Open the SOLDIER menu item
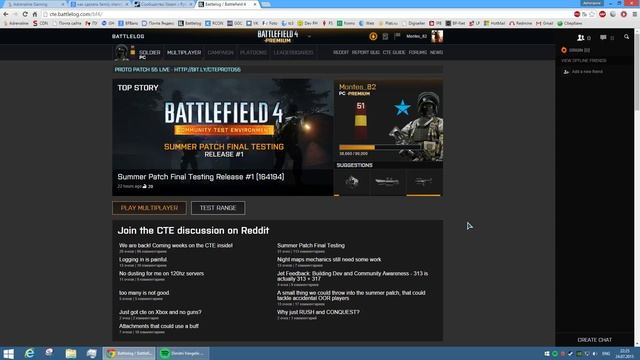 pos(150,53)
